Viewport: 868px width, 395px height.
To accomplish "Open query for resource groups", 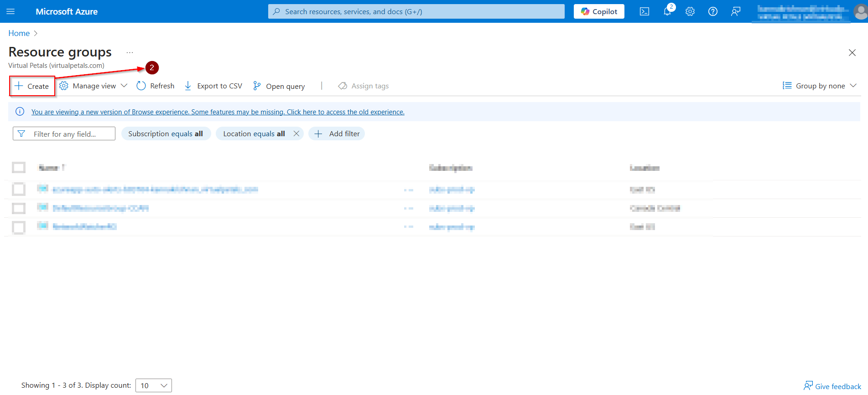I will tap(279, 86).
